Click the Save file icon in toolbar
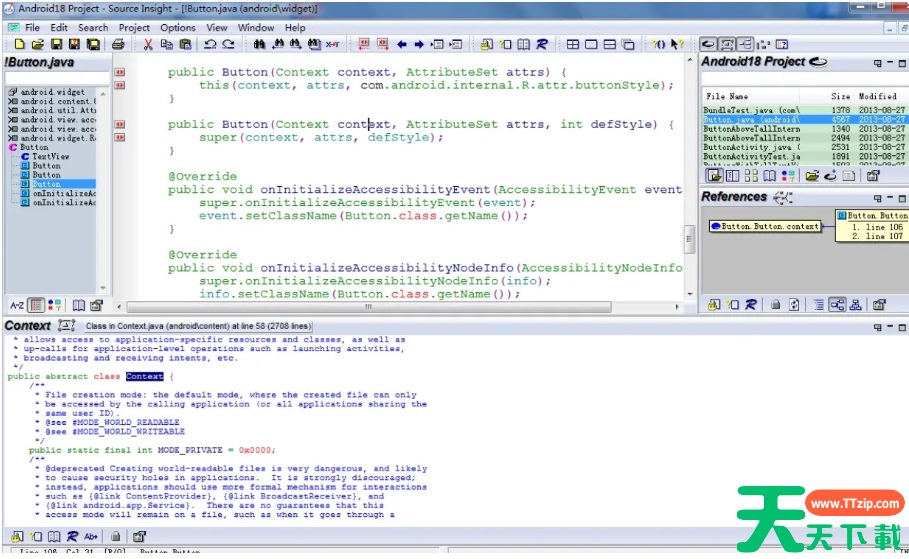 [57, 45]
